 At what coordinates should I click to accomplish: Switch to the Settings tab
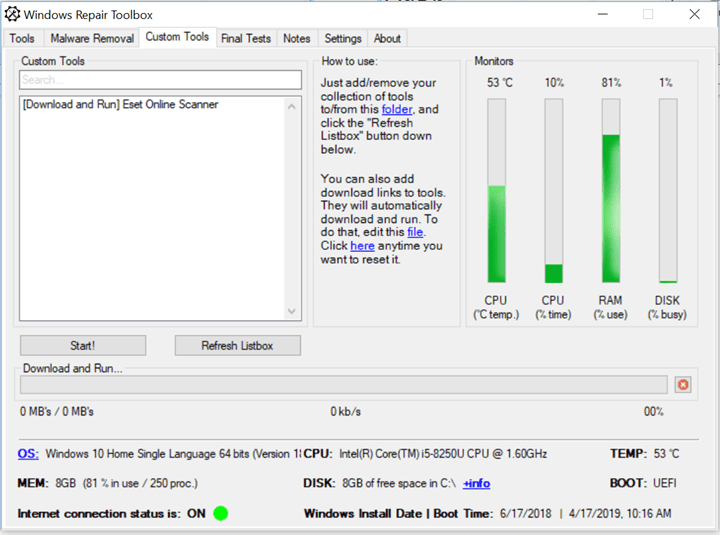(343, 38)
